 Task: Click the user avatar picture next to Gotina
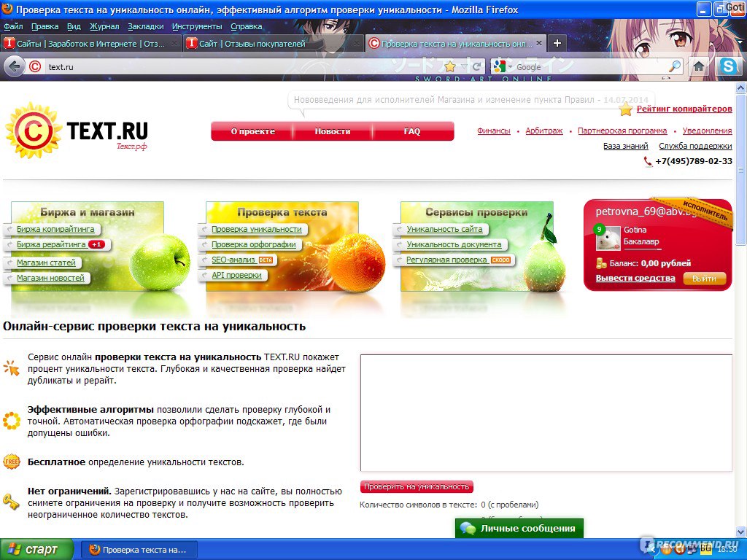tap(608, 238)
